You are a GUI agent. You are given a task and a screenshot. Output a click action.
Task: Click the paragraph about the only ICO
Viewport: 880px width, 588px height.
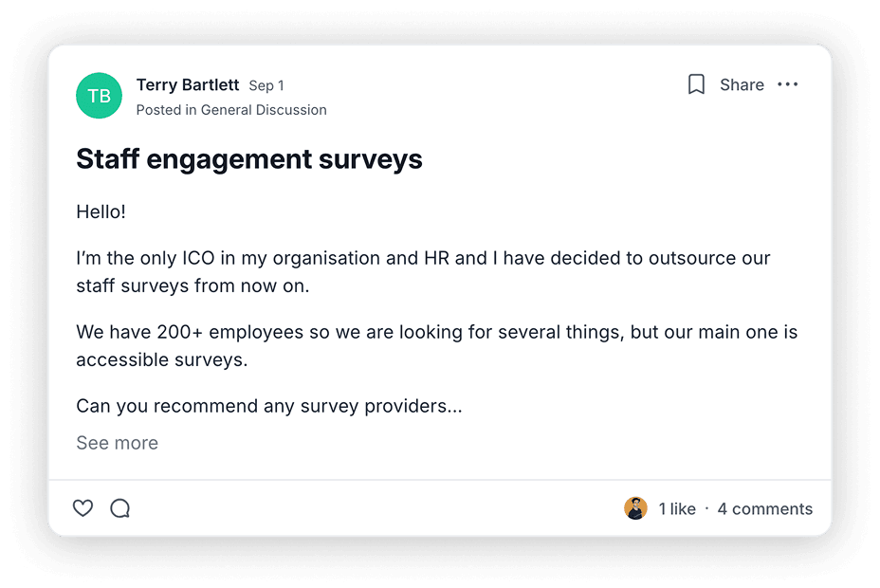tap(423, 272)
